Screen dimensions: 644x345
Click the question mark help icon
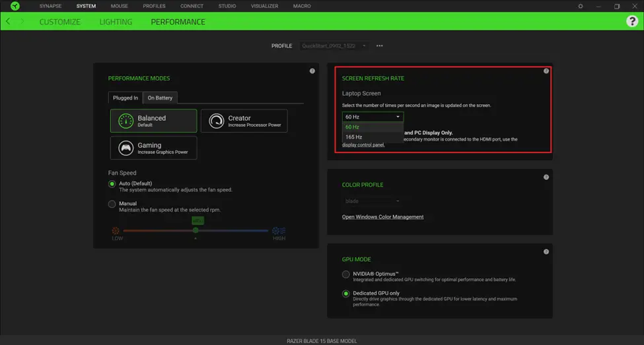pos(631,22)
